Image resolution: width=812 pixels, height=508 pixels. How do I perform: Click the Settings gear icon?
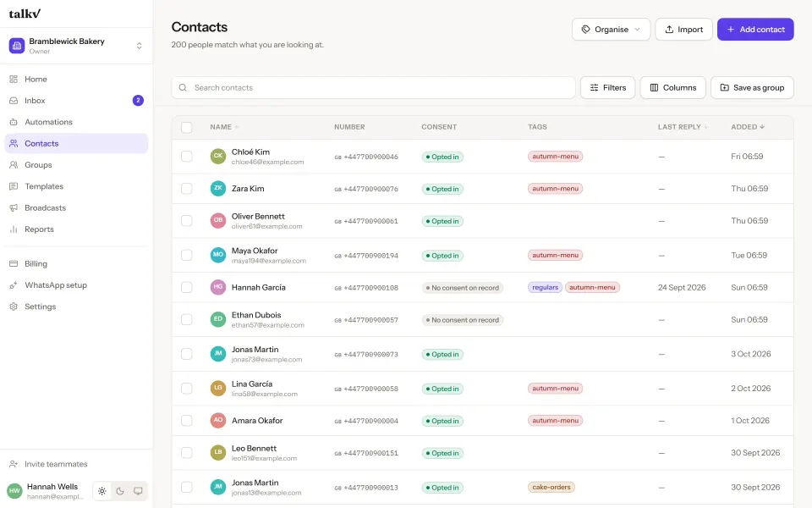(x=14, y=306)
